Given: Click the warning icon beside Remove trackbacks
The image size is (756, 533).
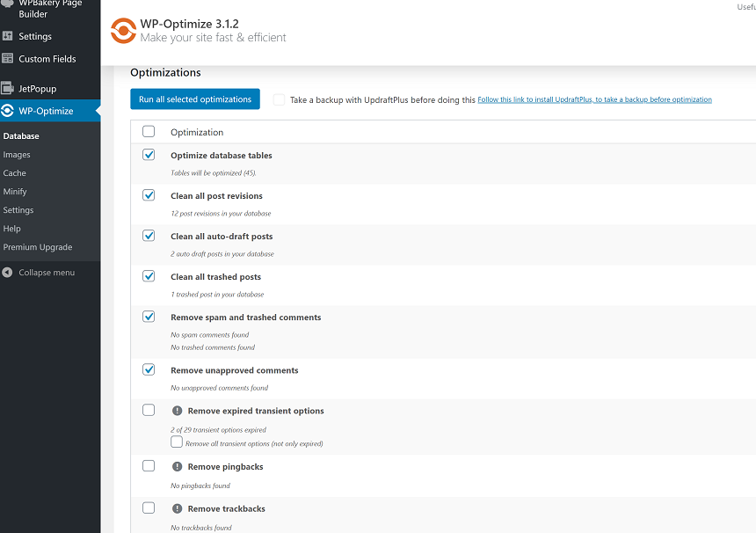Looking at the screenshot, I should pyautogui.click(x=177, y=508).
